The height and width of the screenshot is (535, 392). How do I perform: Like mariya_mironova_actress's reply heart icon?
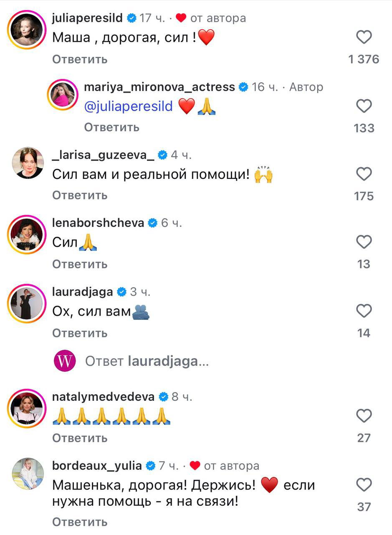pyautogui.click(x=364, y=106)
